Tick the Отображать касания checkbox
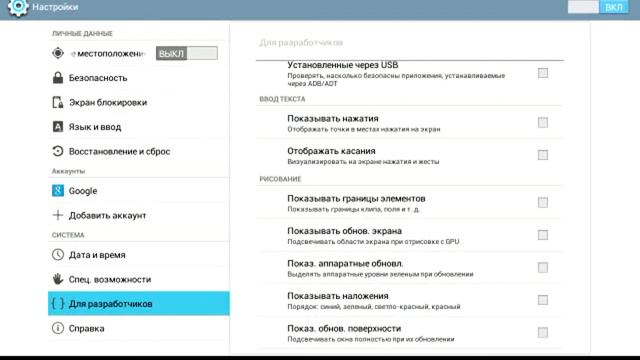The height and width of the screenshot is (360, 640). tap(543, 155)
